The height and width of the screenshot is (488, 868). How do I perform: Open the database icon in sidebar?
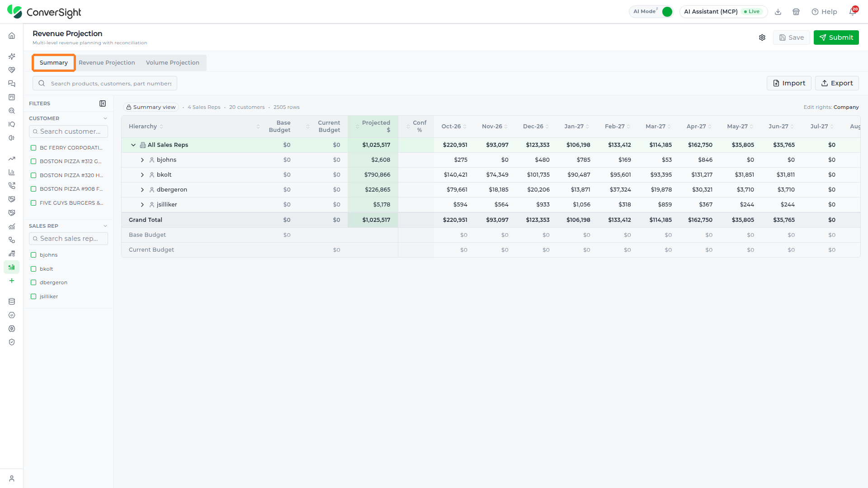pyautogui.click(x=12, y=301)
